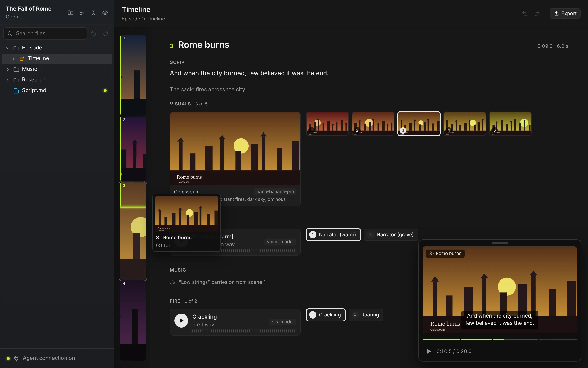Collapse the Episode 1 folder chevron
The width and height of the screenshot is (588, 368).
8,48
